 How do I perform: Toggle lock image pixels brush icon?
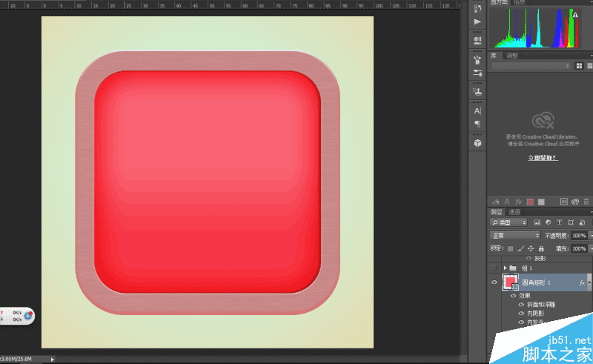[521, 248]
